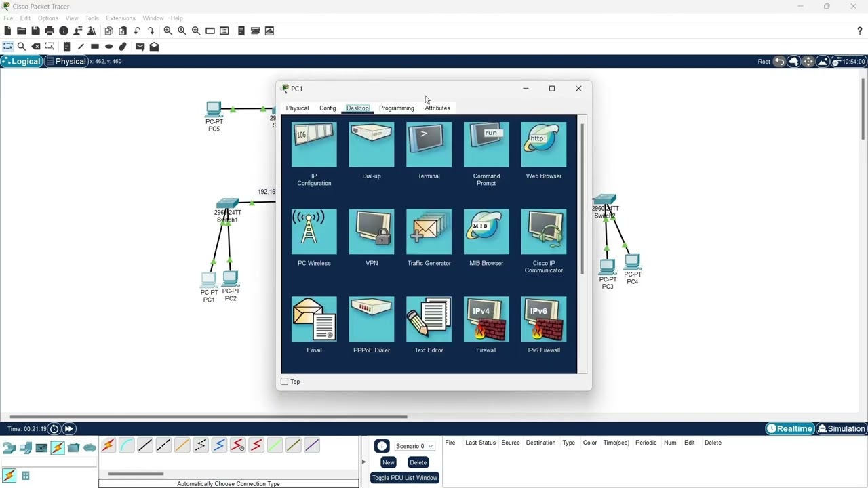
Task: Select the Delete tool
Action: [36, 47]
